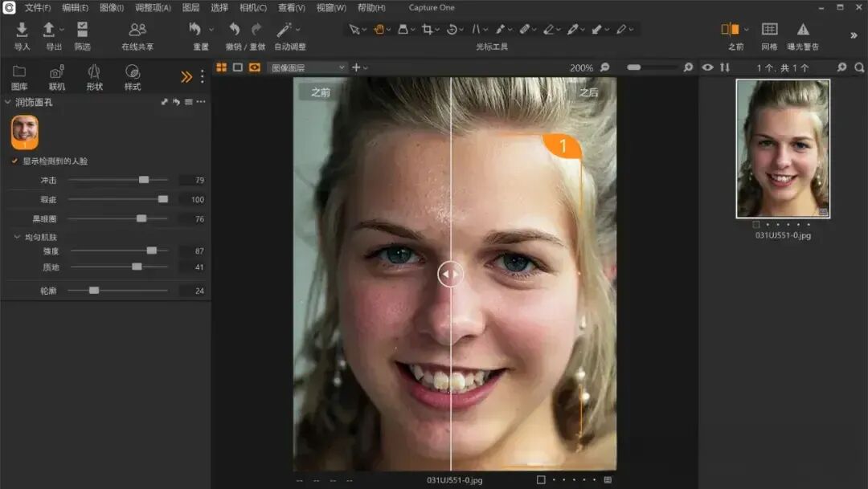Open the Export (导出) tool
Viewport: 868px width, 489px height.
(x=49, y=30)
